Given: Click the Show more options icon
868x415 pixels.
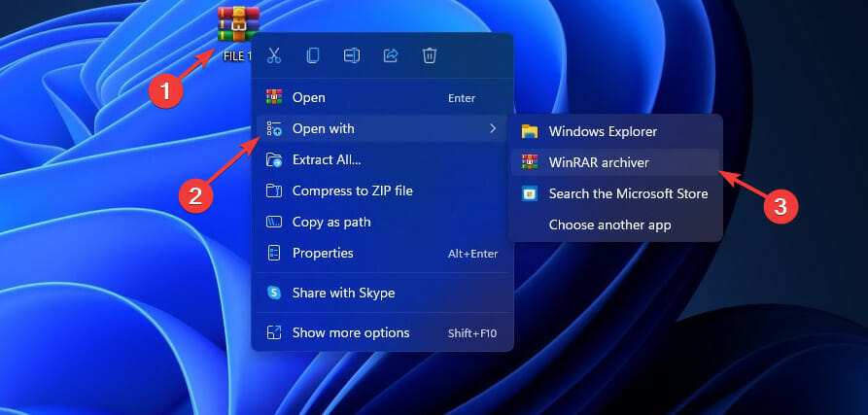Looking at the screenshot, I should [x=274, y=332].
